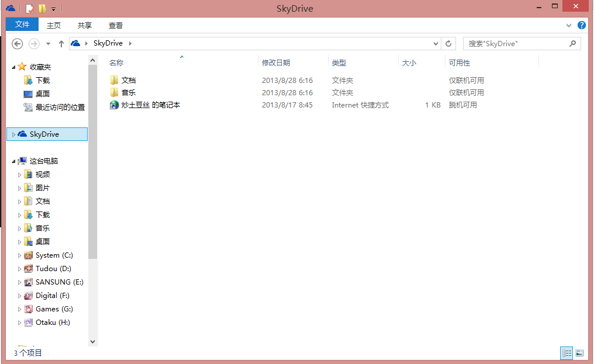Sort by 修改日期 column header
594x364 pixels.
click(276, 63)
